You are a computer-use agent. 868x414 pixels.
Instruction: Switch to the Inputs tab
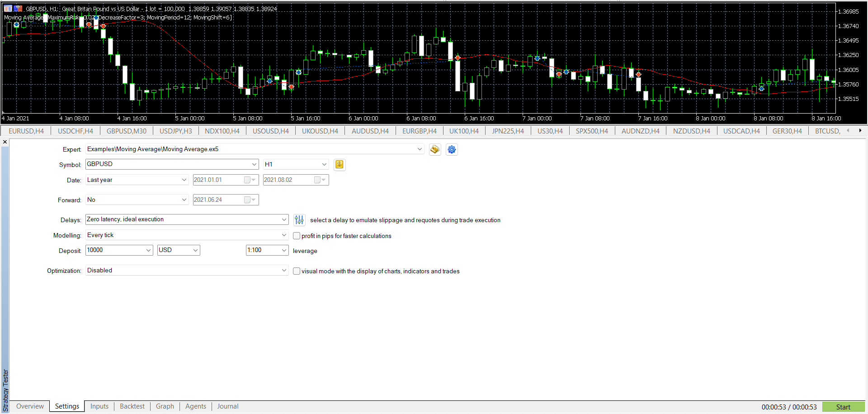(99, 406)
